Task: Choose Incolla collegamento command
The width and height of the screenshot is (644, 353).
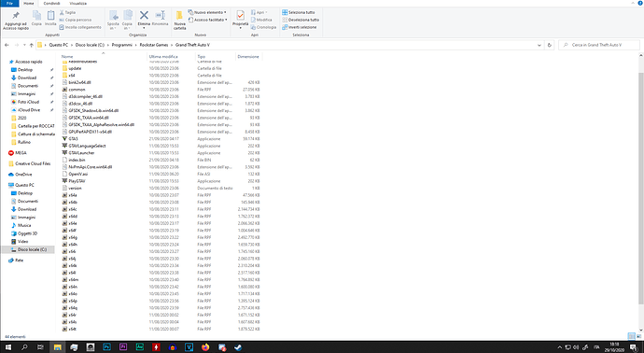Action: [80, 27]
